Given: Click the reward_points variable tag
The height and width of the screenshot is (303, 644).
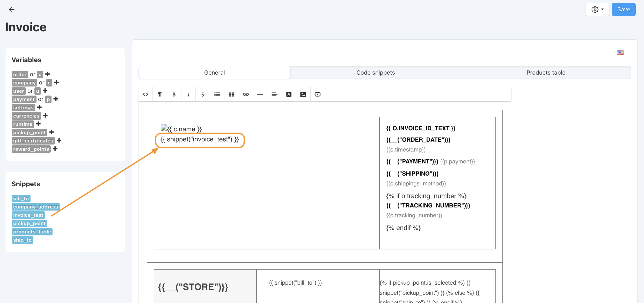Looking at the screenshot, I should [31, 149].
